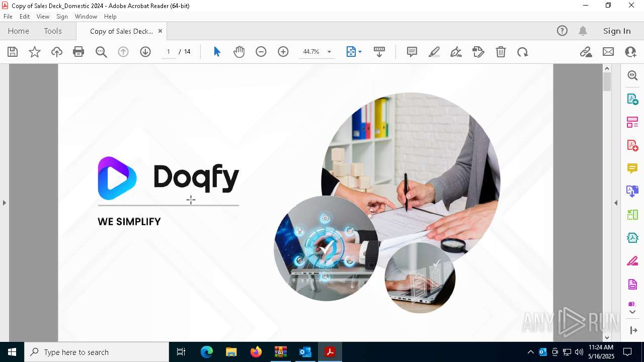Image resolution: width=644 pixels, height=362 pixels.
Task: Open the notifications bell
Action: tap(583, 31)
